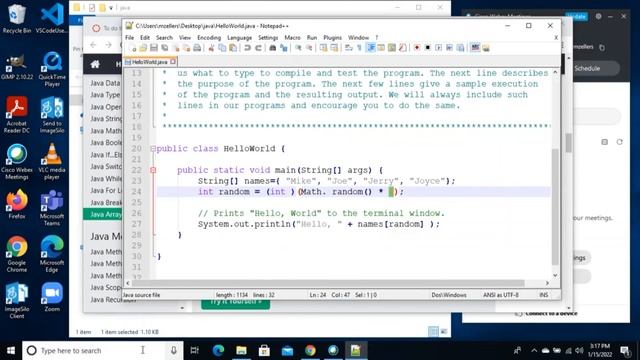Collapse the HelloWorld class fold on line 20
Screen dimensions: 640x360
coord(153,149)
